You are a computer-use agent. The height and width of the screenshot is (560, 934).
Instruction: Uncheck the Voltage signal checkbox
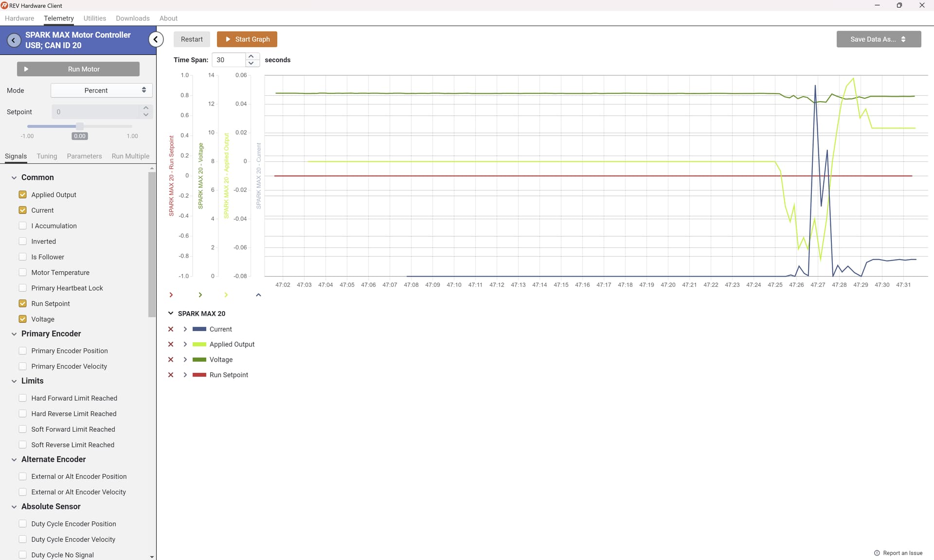22,319
